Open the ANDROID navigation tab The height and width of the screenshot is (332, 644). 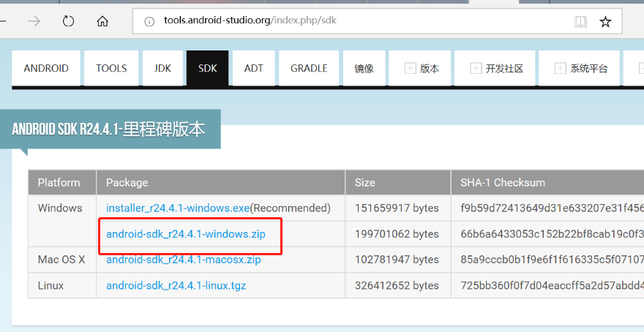point(46,68)
